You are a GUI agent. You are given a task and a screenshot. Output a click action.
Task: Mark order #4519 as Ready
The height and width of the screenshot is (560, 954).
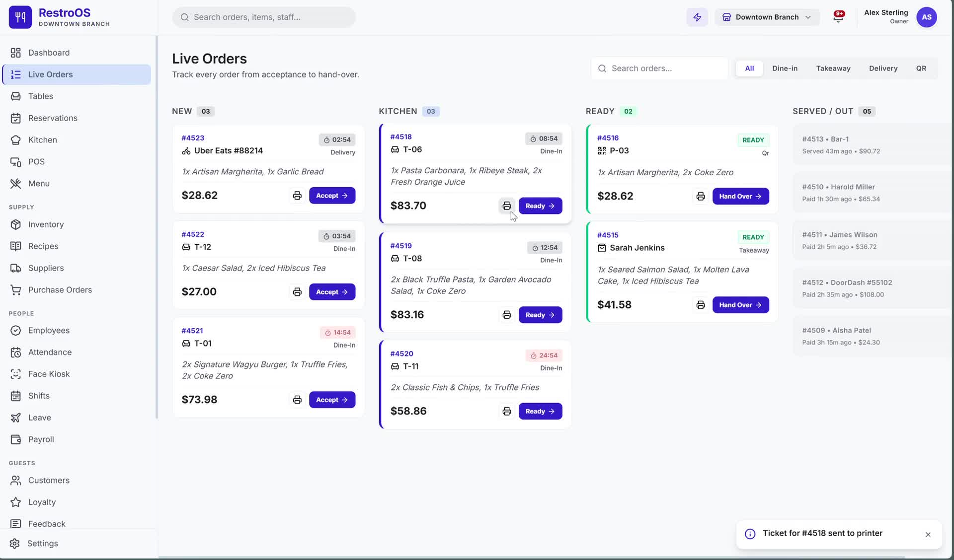(x=540, y=315)
